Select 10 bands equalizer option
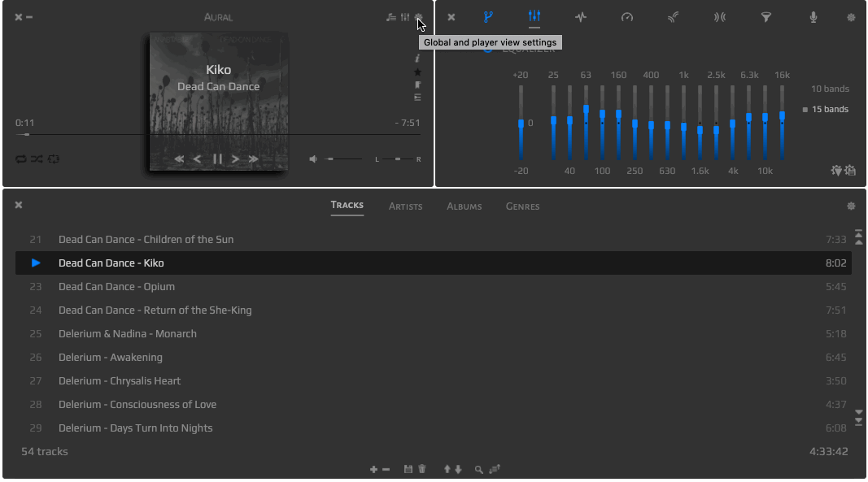868x482 pixels. coord(830,89)
